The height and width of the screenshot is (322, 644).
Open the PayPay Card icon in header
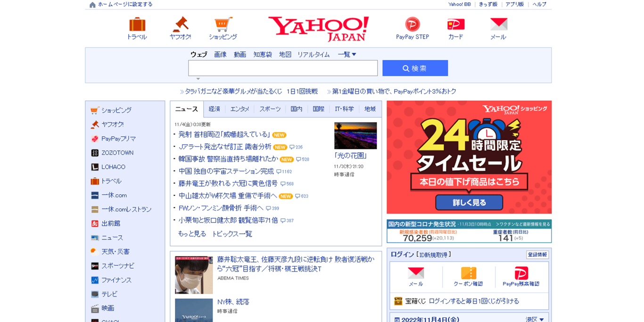click(456, 24)
